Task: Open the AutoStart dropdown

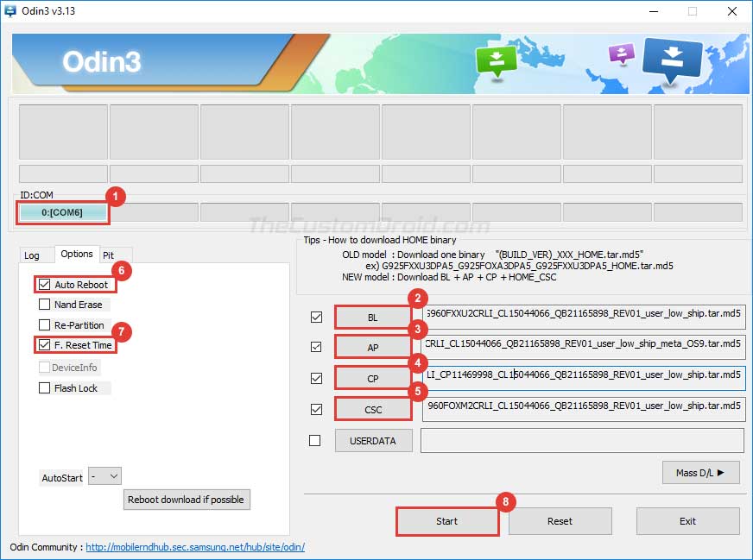Action: click(104, 476)
